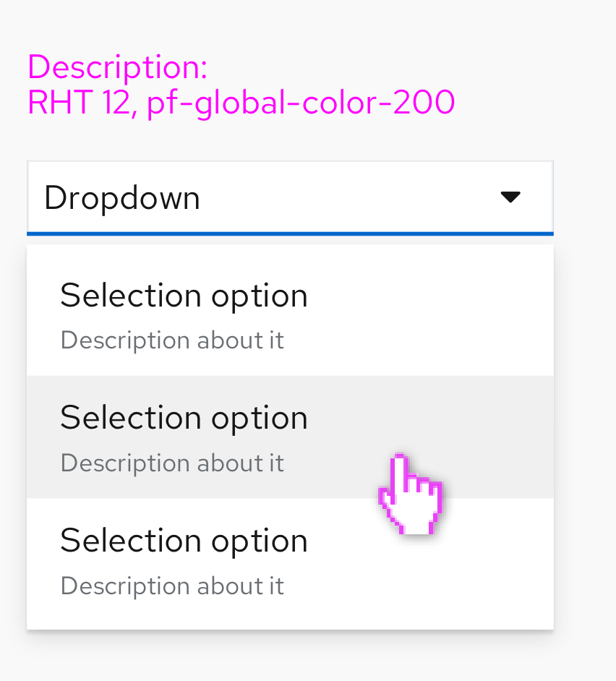Screen dimensions: 616x681
Task: Choose the highlighted second Selection option
Action: coord(184,418)
